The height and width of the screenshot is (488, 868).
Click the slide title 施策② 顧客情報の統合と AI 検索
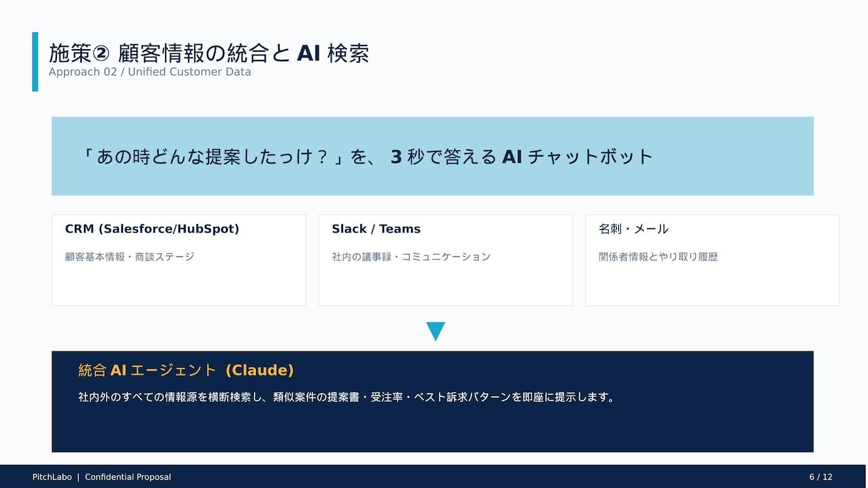[x=208, y=53]
